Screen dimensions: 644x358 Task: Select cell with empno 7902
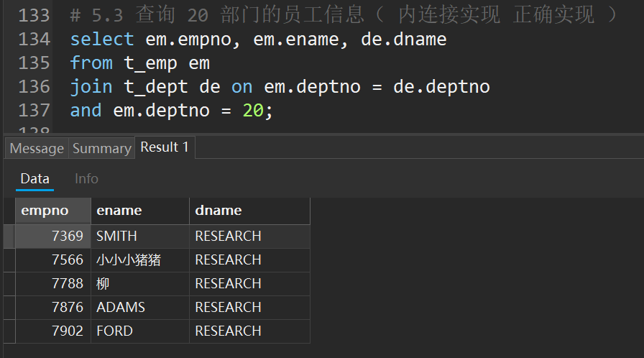pyautogui.click(x=53, y=331)
